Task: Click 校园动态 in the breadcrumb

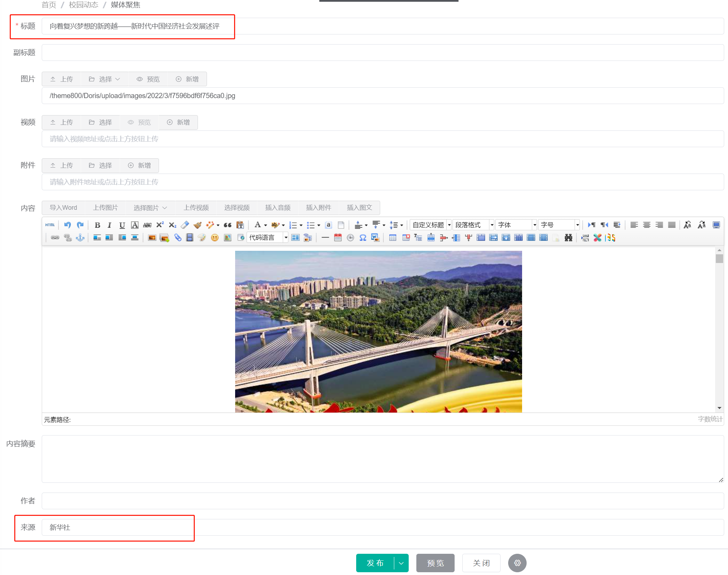Action: point(83,5)
